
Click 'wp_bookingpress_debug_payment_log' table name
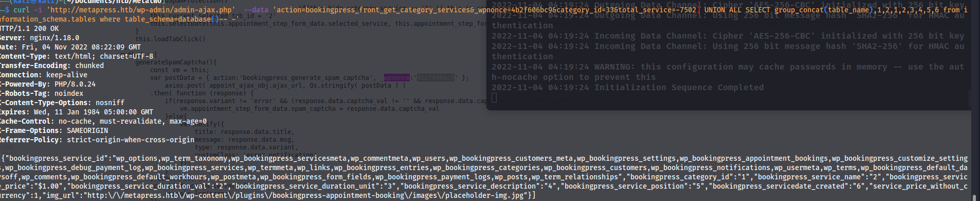[x=73, y=167]
